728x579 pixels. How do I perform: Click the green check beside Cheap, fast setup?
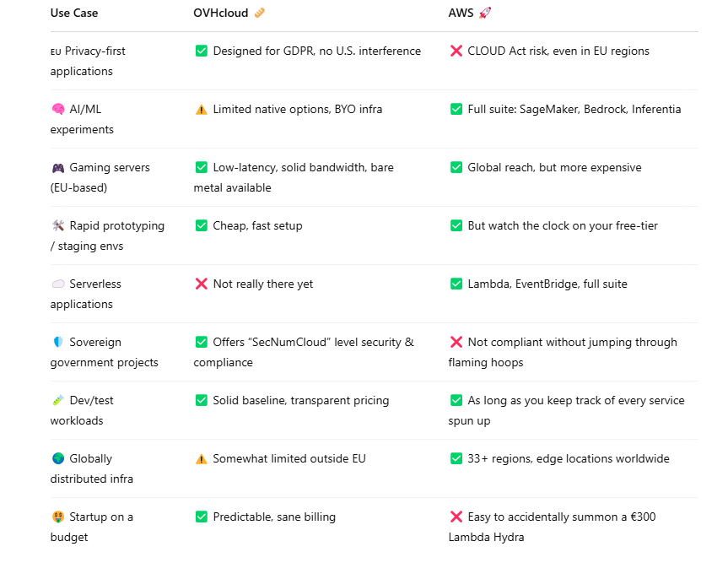coord(202,225)
